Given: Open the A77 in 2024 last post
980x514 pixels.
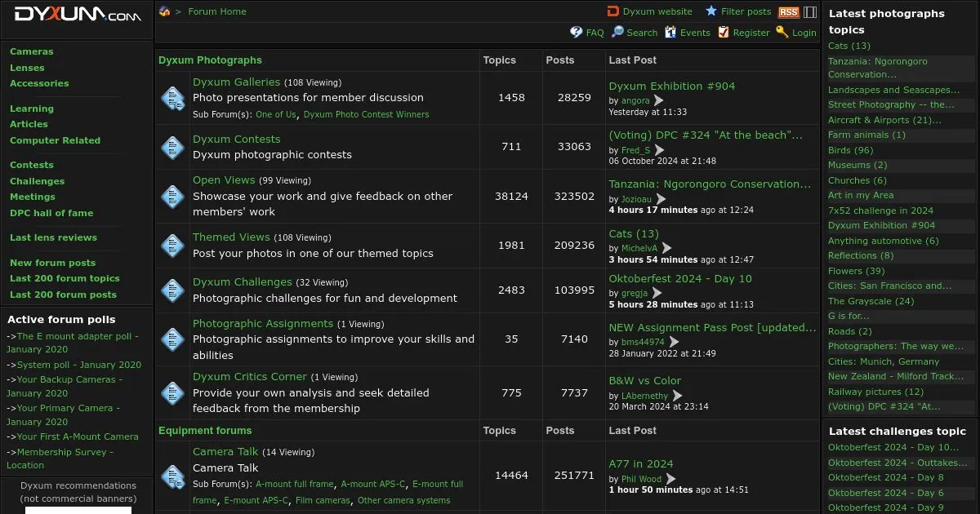Looking at the screenshot, I should click(641, 464).
